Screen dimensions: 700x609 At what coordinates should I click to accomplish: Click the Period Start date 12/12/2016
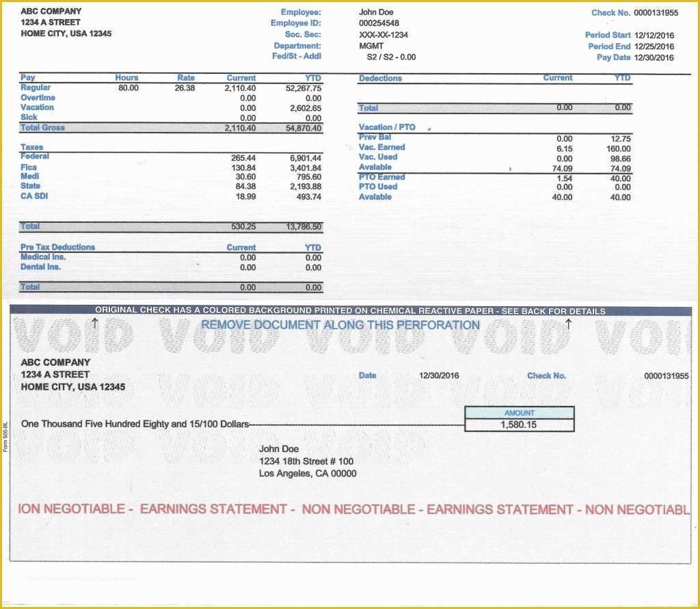654,35
